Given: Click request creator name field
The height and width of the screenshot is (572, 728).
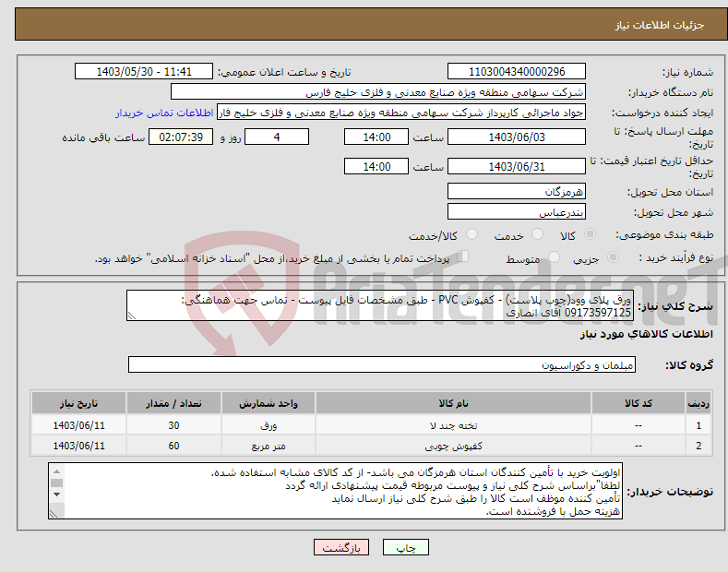Looking at the screenshot, I should point(401,113).
